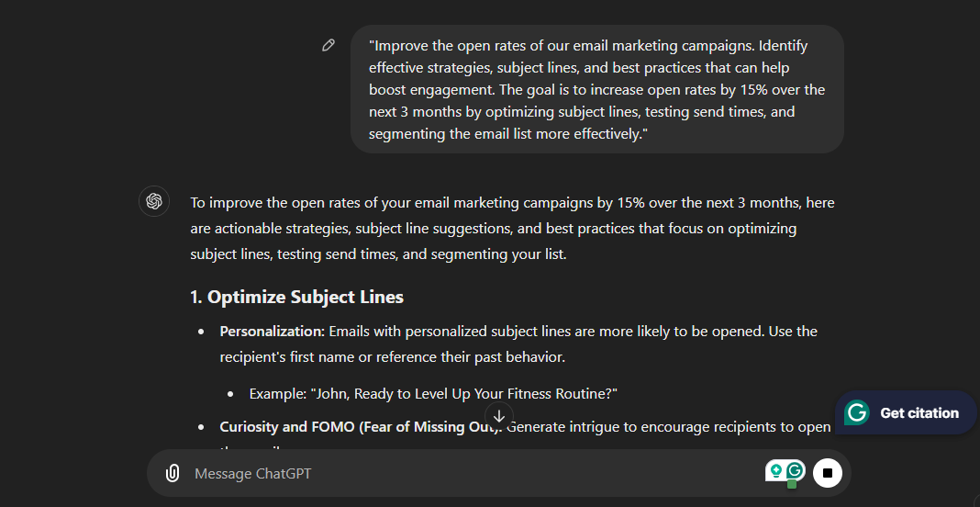This screenshot has height=507, width=980.
Task: Click the bullet point before "Personalization"
Action: (x=201, y=332)
